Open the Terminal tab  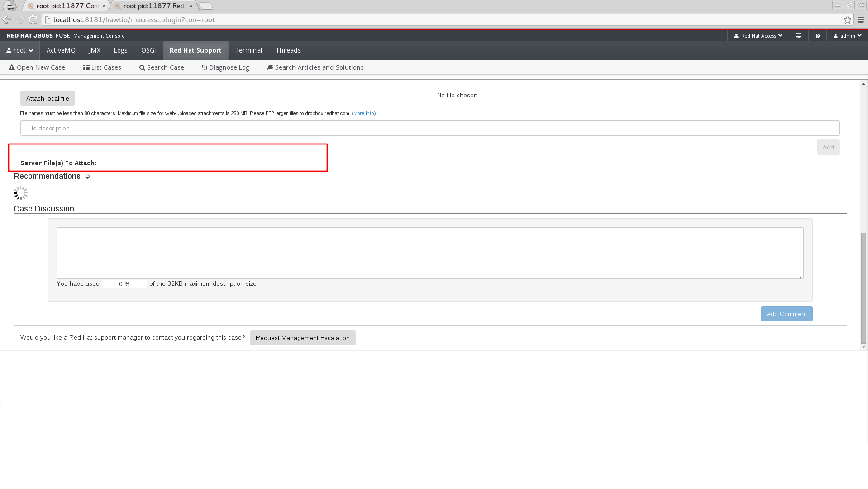coord(248,50)
